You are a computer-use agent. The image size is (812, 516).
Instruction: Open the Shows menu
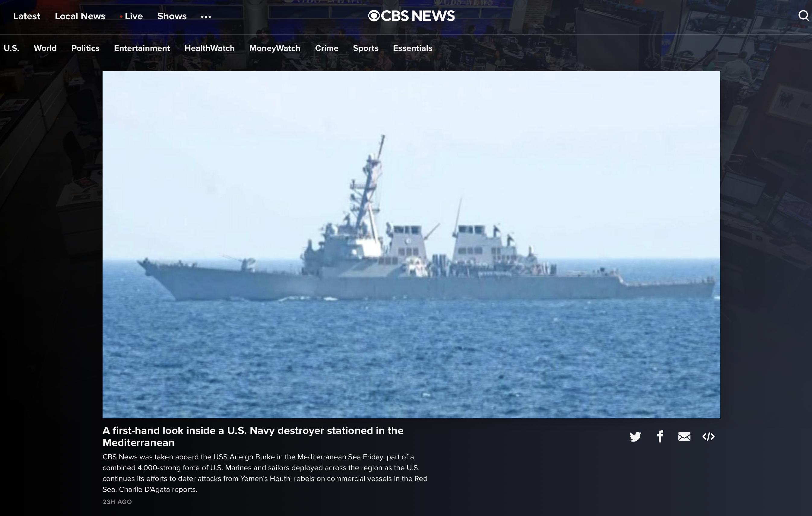pyautogui.click(x=172, y=16)
